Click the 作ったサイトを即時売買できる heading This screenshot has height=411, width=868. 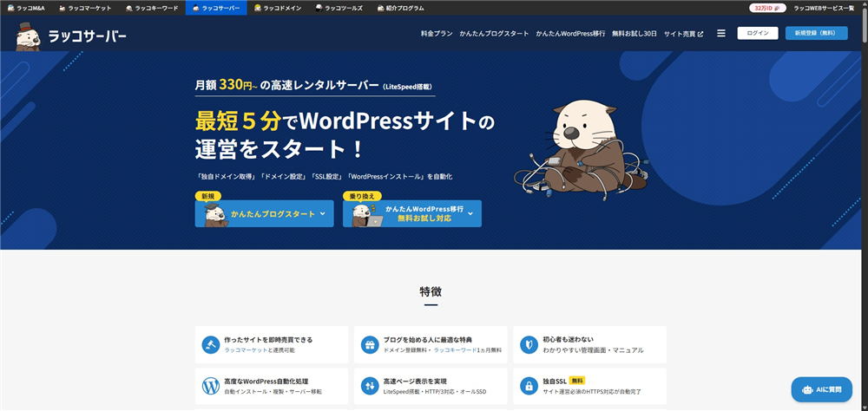pos(268,339)
